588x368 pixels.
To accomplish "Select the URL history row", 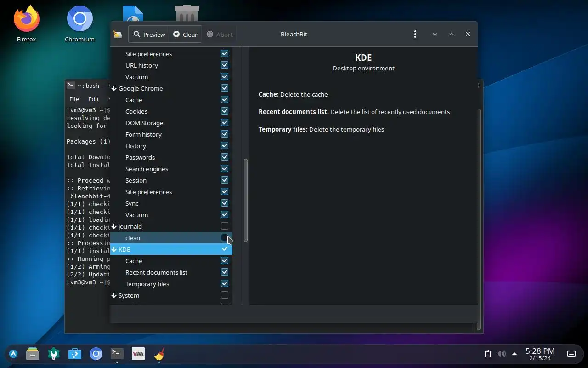I will [171, 65].
